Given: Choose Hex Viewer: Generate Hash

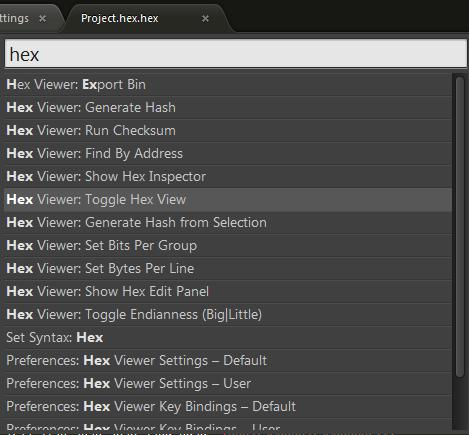Looking at the screenshot, I should 228,108.
